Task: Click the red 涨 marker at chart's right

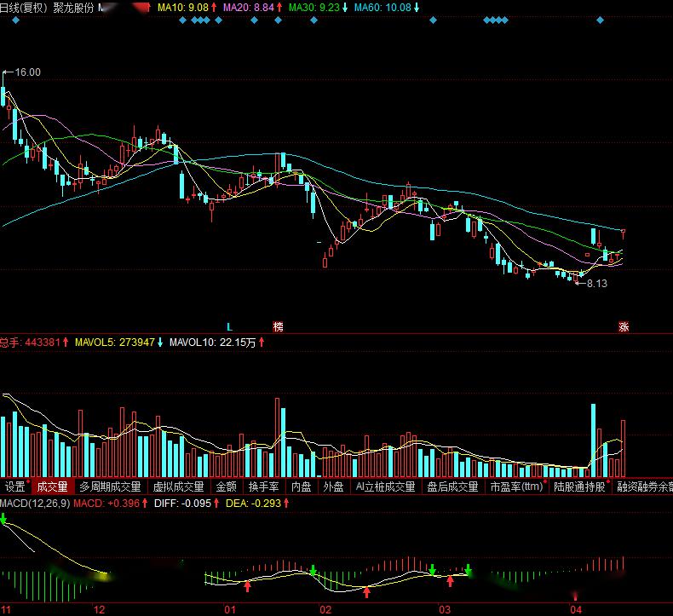Action: point(624,326)
